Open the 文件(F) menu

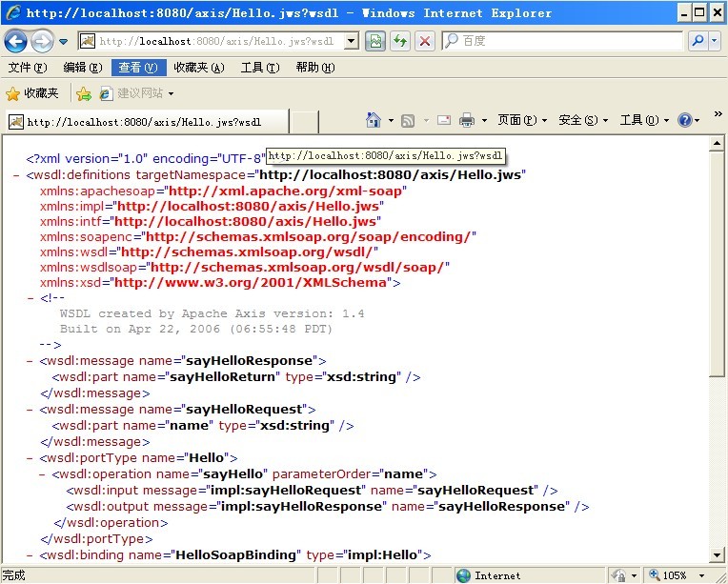coord(28,68)
